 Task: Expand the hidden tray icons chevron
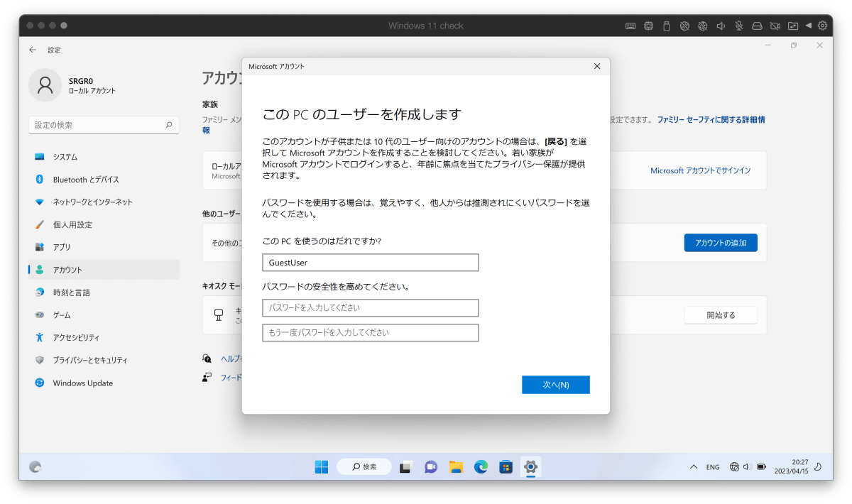[694, 467]
